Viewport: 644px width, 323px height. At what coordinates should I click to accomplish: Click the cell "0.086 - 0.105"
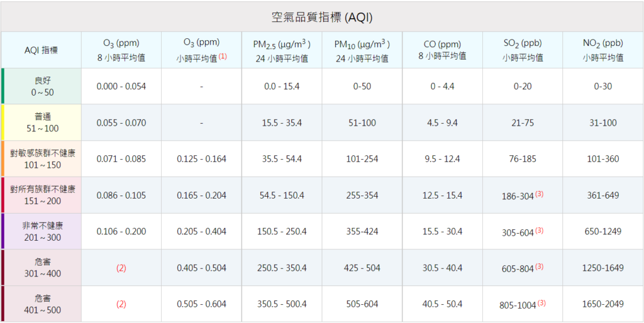[121, 195]
